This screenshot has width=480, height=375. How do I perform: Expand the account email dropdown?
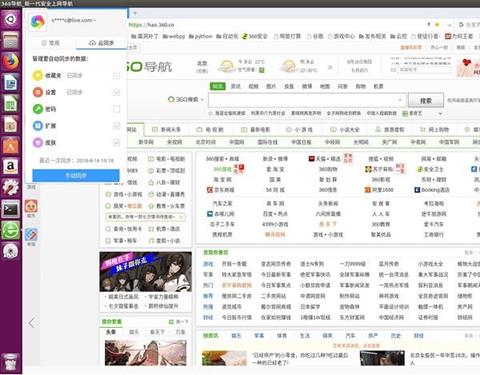pyautogui.click(x=95, y=20)
